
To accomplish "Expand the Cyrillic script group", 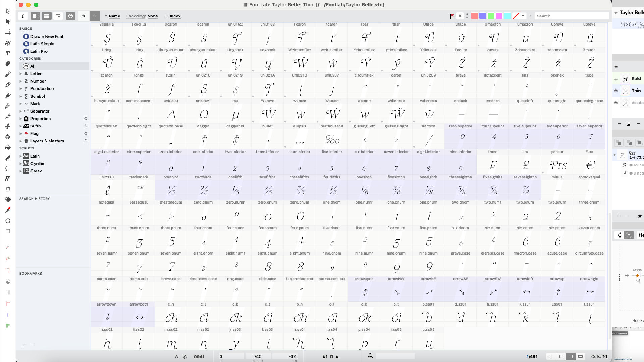I will [21, 164].
